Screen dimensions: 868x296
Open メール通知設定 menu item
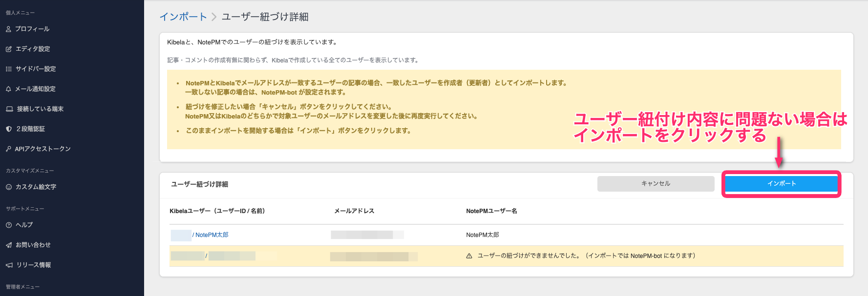pos(35,89)
